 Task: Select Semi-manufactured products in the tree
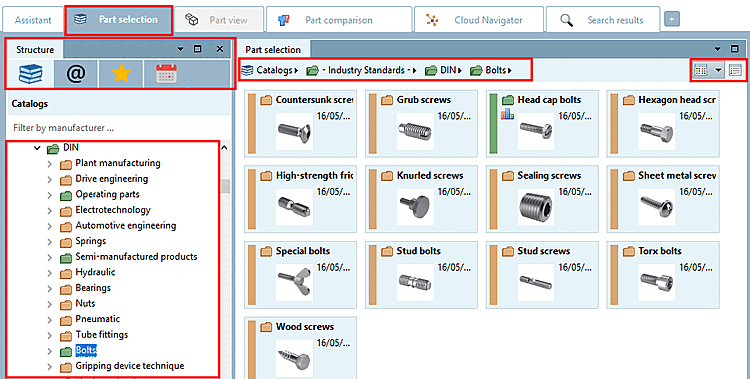[x=136, y=256]
